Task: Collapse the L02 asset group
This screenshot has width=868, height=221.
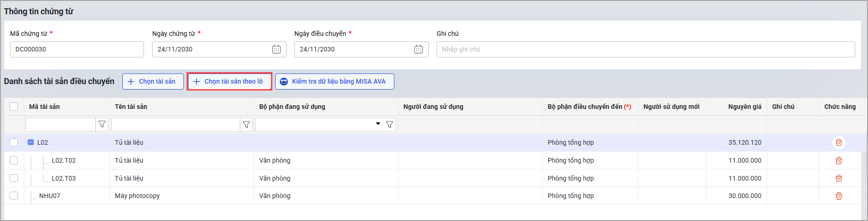Action: pyautogui.click(x=31, y=142)
